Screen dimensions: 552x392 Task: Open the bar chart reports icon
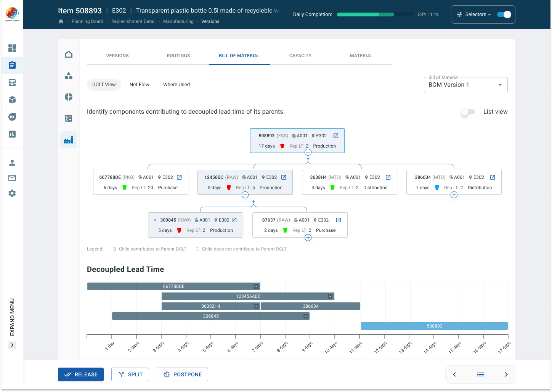pyautogui.click(x=12, y=134)
